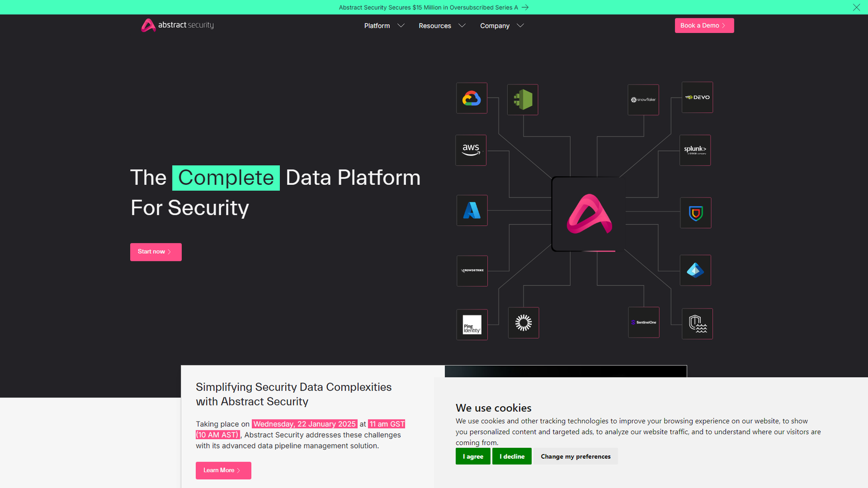Click the multicolor shield integration tile
Image resolution: width=868 pixels, height=488 pixels.
(696, 213)
